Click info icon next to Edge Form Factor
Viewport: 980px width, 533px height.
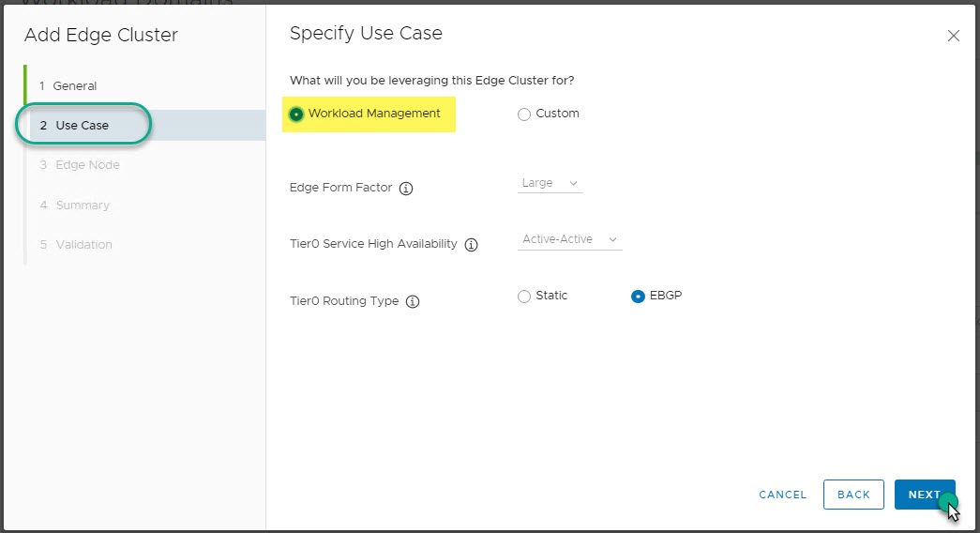tap(406, 188)
